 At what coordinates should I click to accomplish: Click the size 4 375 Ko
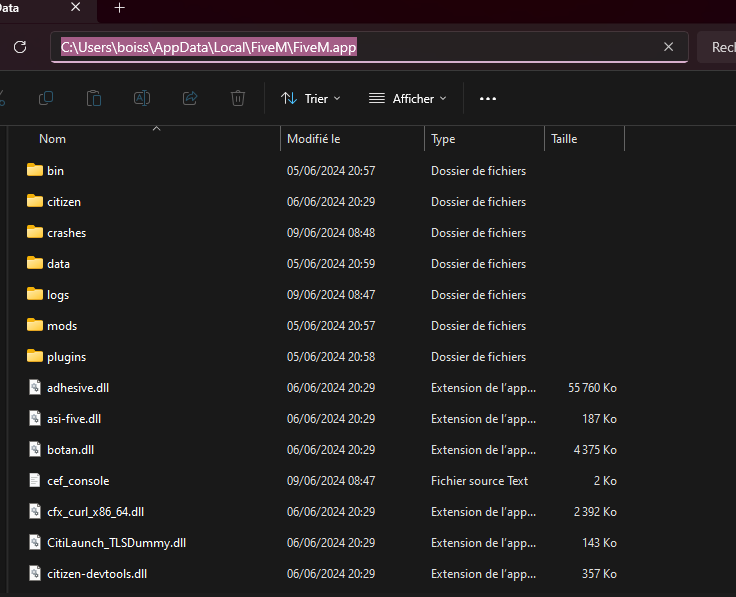595,450
